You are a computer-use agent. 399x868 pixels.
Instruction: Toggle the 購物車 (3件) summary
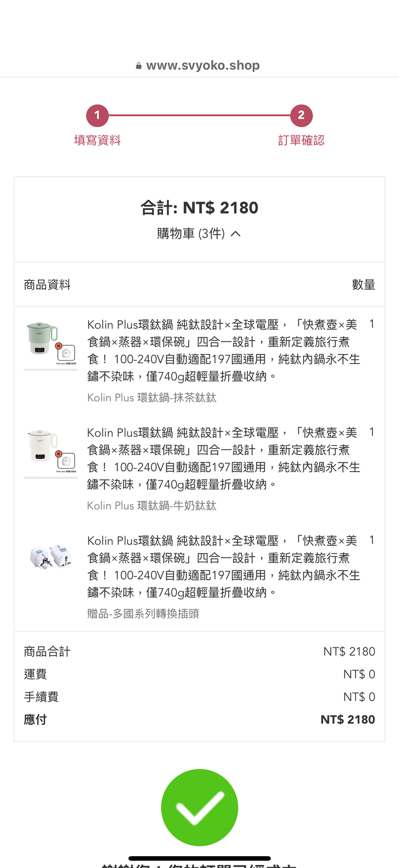[x=199, y=234]
